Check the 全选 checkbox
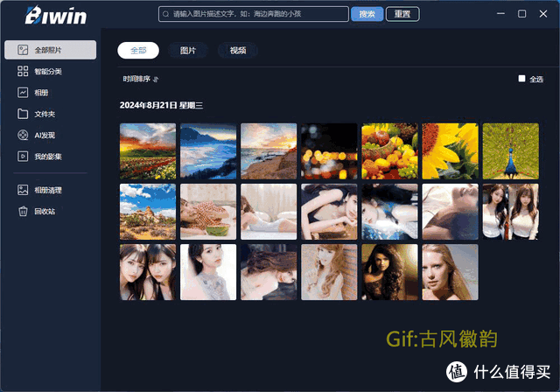The image size is (560, 392). 521,79
